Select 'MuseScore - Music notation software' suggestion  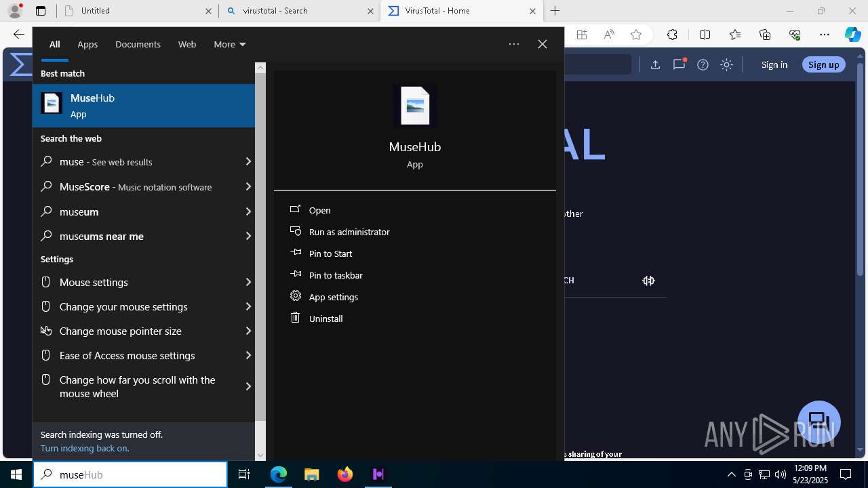tap(136, 186)
